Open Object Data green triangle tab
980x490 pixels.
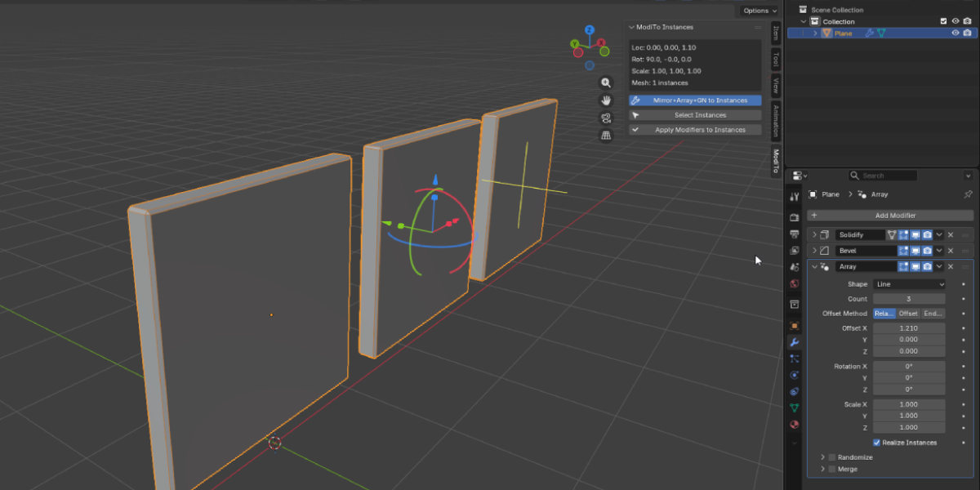pyautogui.click(x=795, y=408)
